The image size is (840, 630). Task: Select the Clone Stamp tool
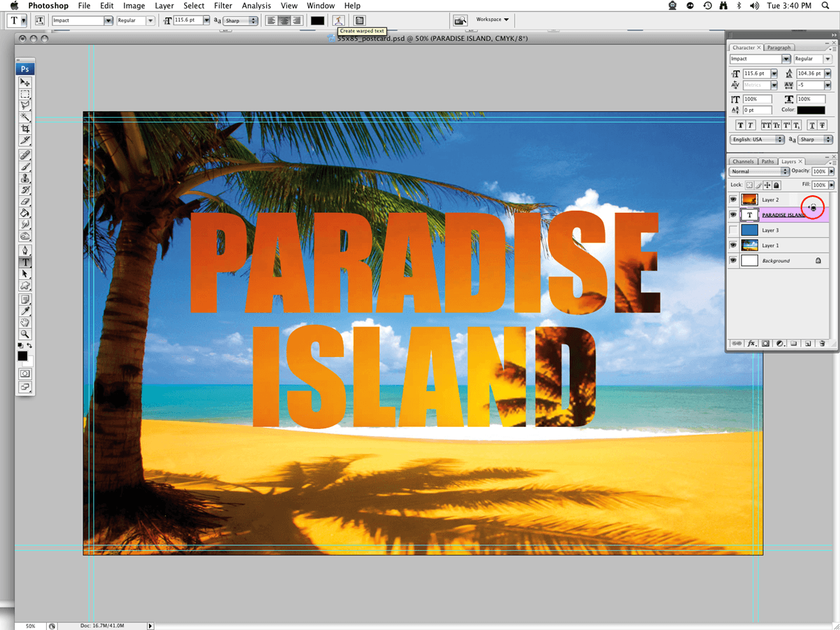tap(25, 178)
